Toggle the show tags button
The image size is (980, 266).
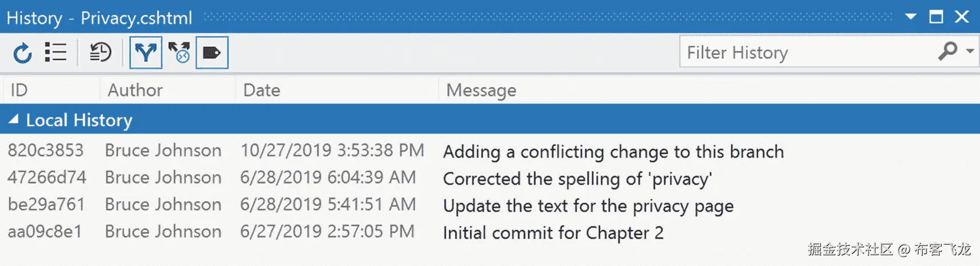(212, 53)
